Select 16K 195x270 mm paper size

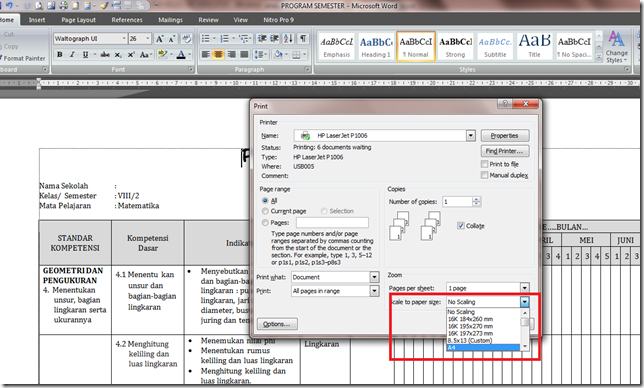483,326
